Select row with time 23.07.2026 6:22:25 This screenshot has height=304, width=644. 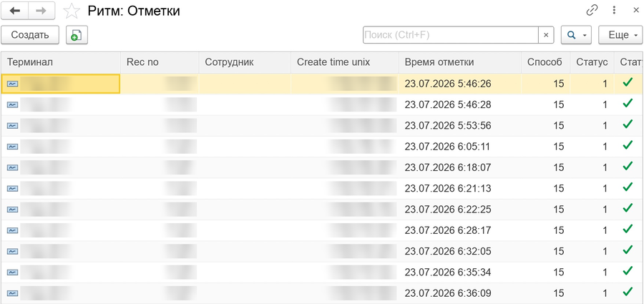(322, 210)
